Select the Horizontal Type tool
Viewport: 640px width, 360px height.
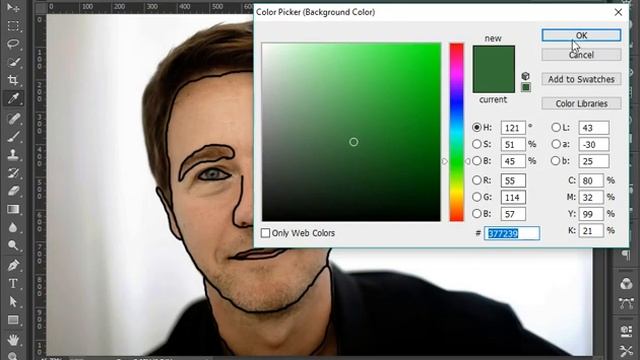tap(13, 283)
